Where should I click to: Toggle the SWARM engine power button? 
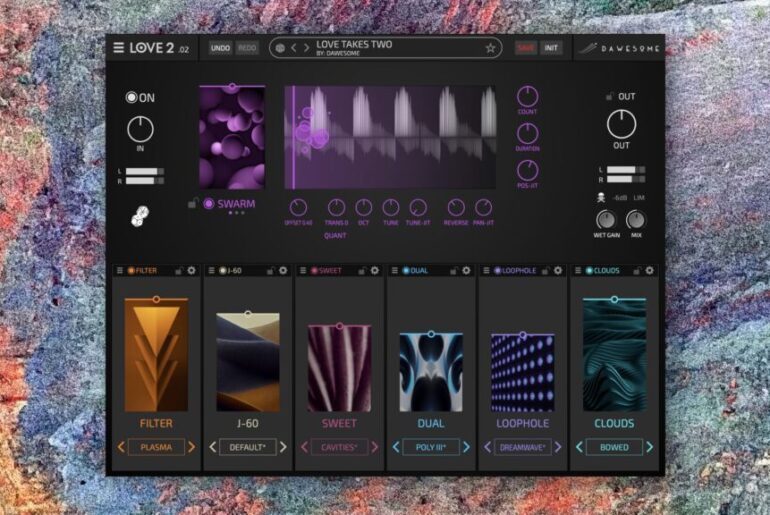[209, 203]
